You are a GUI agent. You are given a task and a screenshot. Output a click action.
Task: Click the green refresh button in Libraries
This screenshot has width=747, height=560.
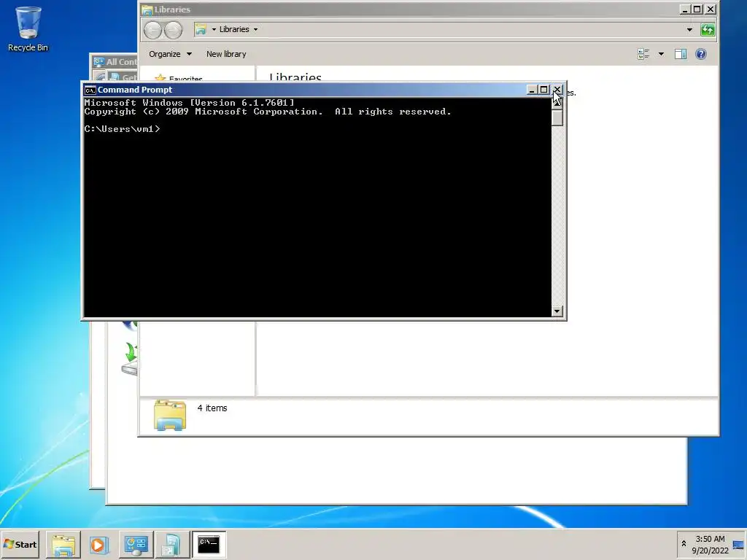[708, 29]
